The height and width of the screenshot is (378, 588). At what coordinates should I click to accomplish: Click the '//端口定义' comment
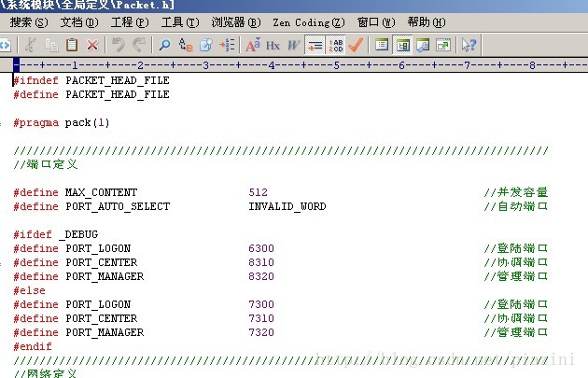[x=46, y=164]
